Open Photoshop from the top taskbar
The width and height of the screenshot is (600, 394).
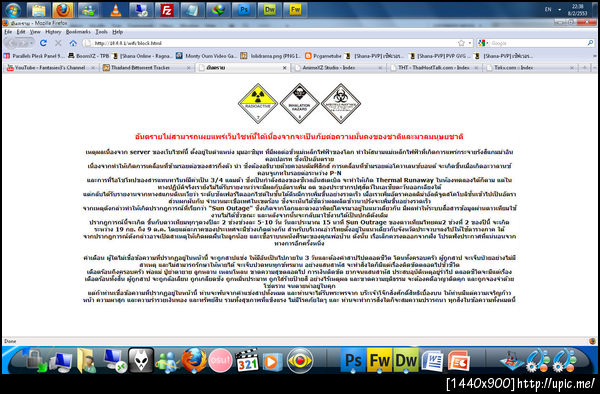point(243,10)
